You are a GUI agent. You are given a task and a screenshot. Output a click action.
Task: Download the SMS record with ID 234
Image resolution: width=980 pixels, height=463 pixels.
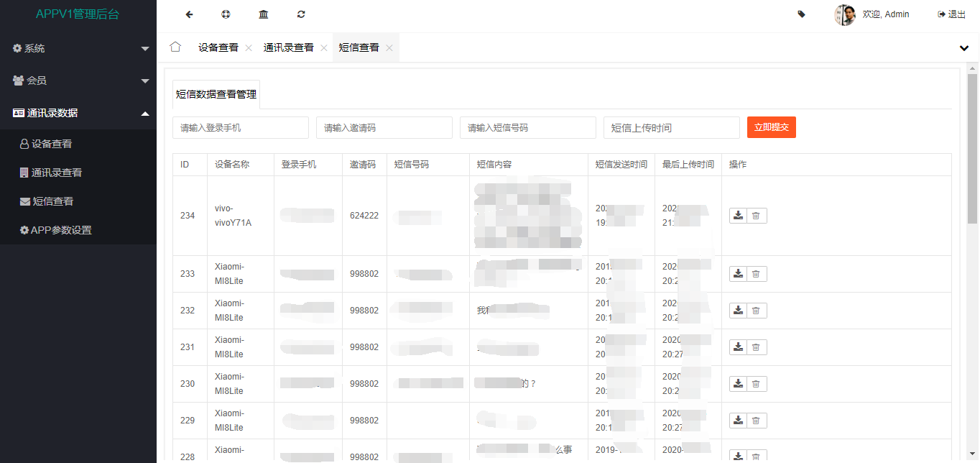[738, 216]
